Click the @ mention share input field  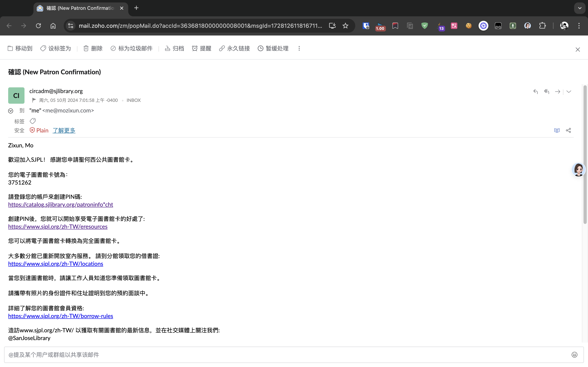[286, 355]
